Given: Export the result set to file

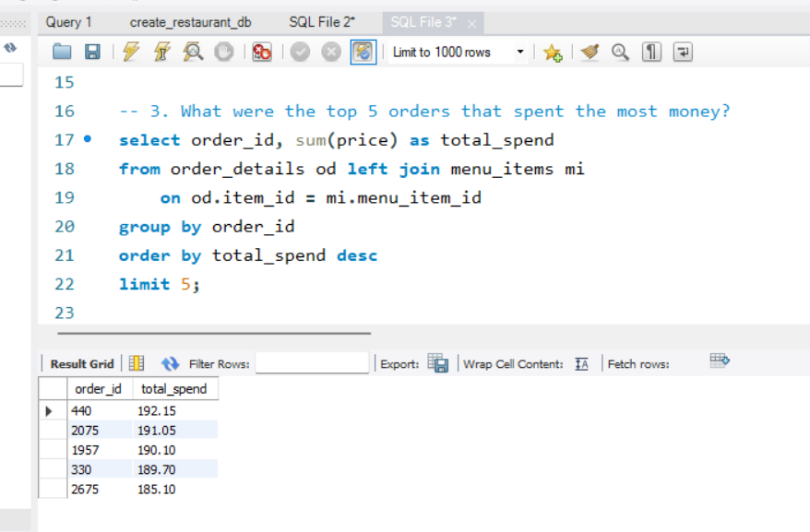Looking at the screenshot, I should point(438,364).
